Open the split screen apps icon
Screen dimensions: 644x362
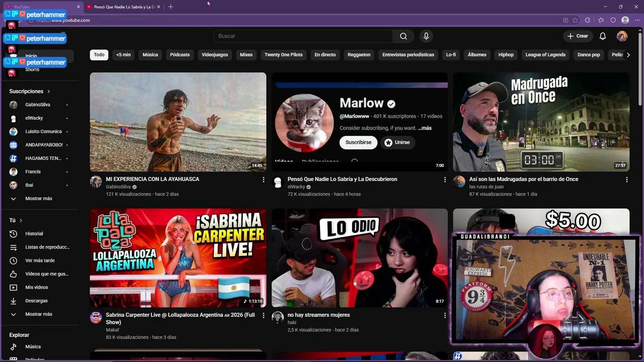tap(566, 20)
